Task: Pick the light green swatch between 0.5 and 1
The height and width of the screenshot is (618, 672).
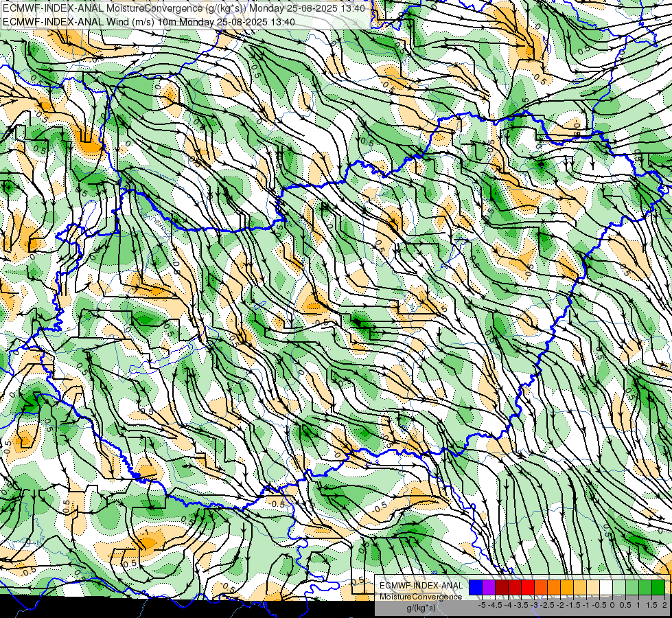Action: [x=632, y=587]
